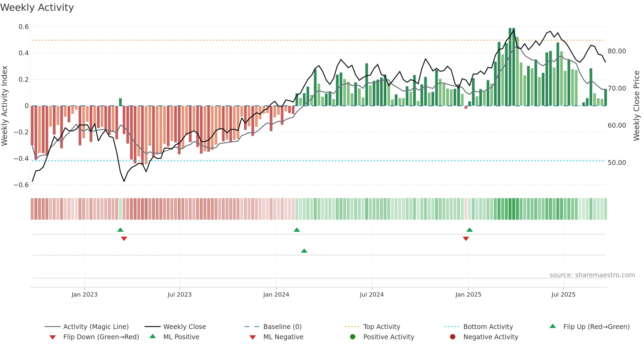Click the Jul 2025 x-axis label
644x362 pixels.
click(x=563, y=294)
